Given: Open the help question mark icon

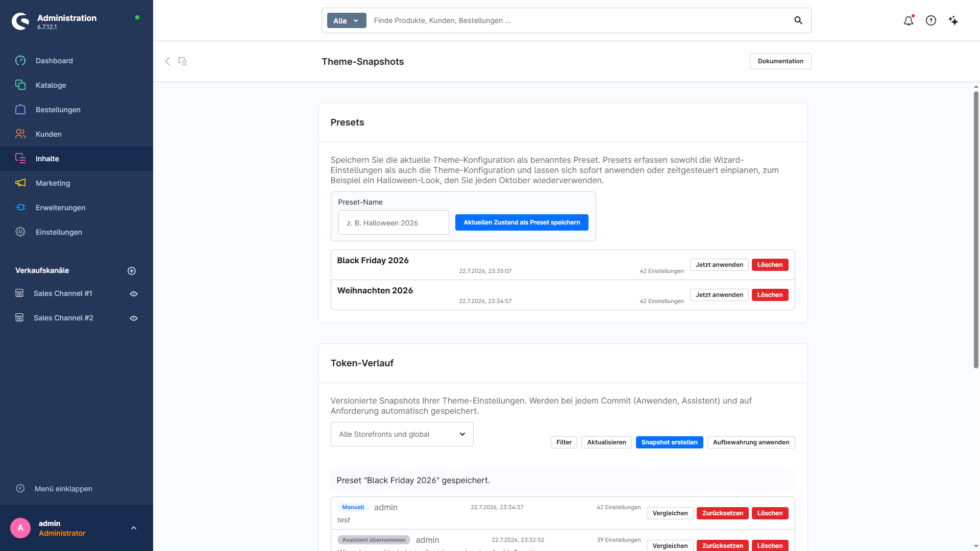Looking at the screenshot, I should coord(931,20).
